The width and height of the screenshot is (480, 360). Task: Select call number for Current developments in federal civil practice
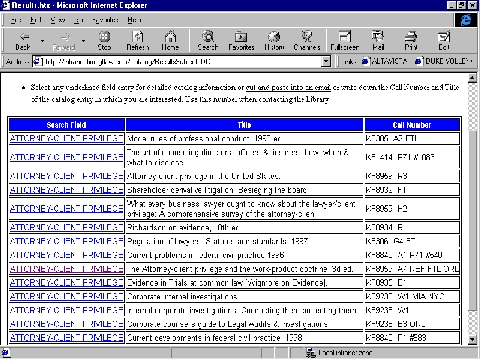click(396, 338)
